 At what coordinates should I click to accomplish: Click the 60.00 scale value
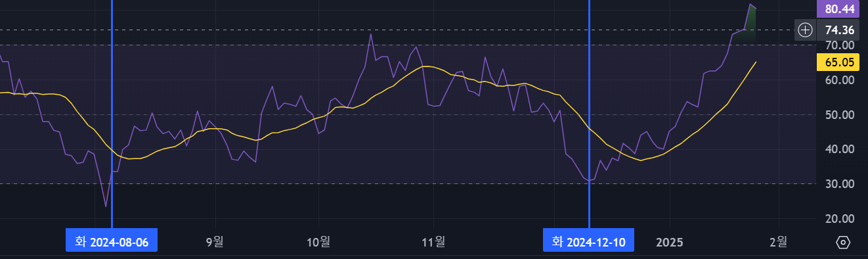click(x=839, y=80)
